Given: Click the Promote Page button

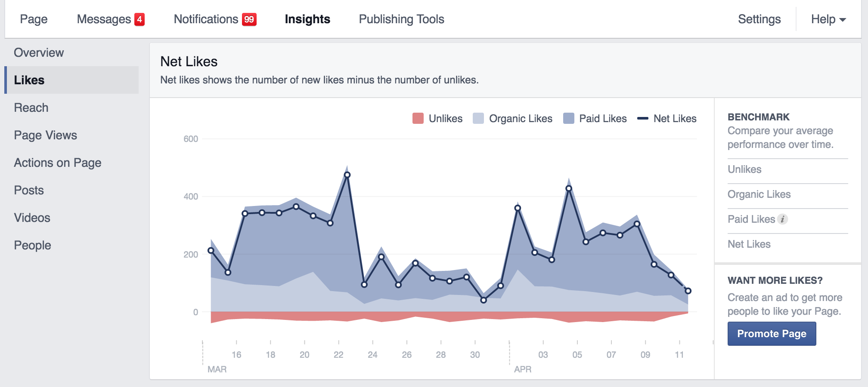Looking at the screenshot, I should tap(772, 334).
